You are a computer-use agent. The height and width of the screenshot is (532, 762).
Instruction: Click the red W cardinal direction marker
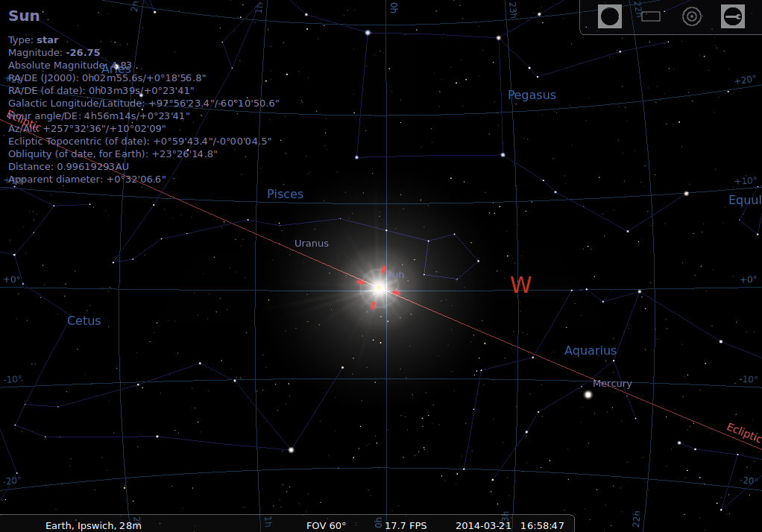click(520, 285)
